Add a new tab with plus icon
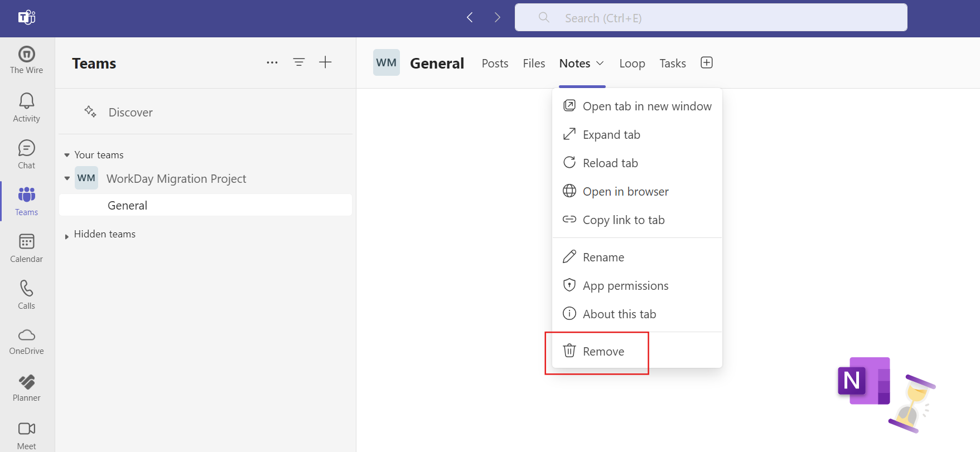Viewport: 980px width, 452px height. pyautogui.click(x=707, y=62)
